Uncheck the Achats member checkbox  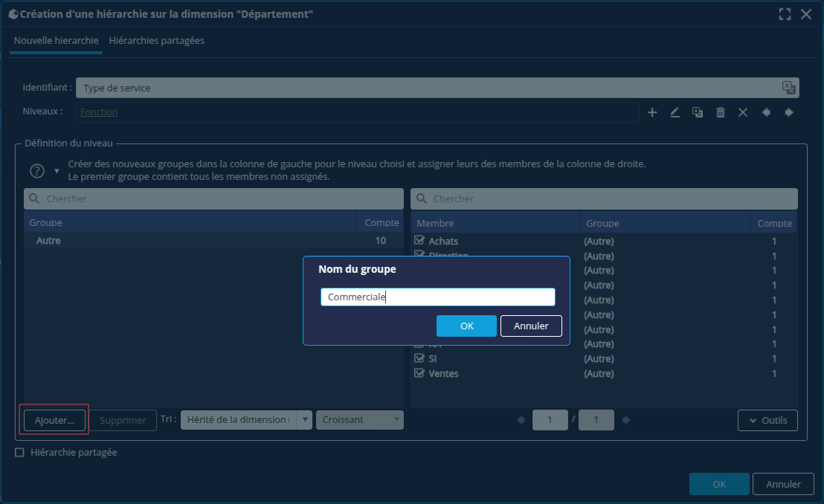tap(419, 241)
